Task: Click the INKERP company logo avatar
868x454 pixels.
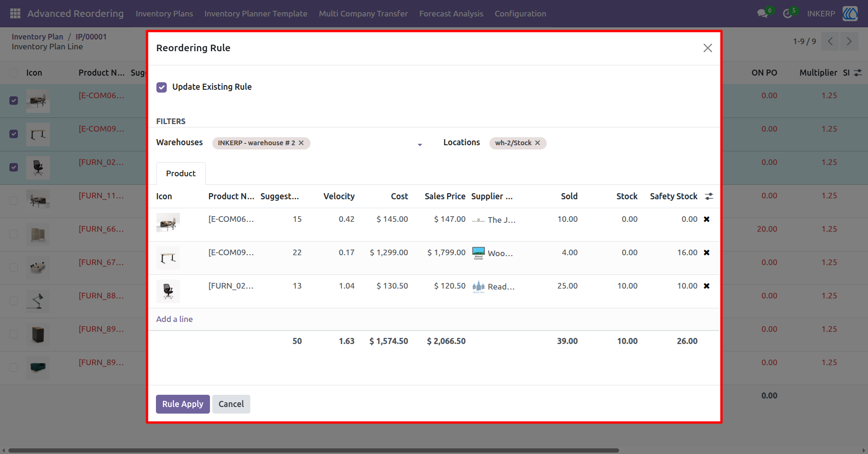Action: (x=850, y=14)
